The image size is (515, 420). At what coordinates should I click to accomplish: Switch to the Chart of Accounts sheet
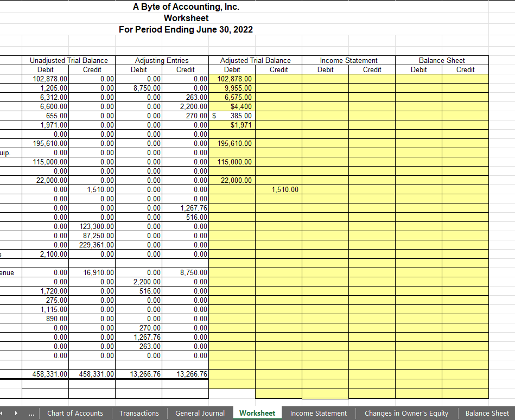[75, 413]
